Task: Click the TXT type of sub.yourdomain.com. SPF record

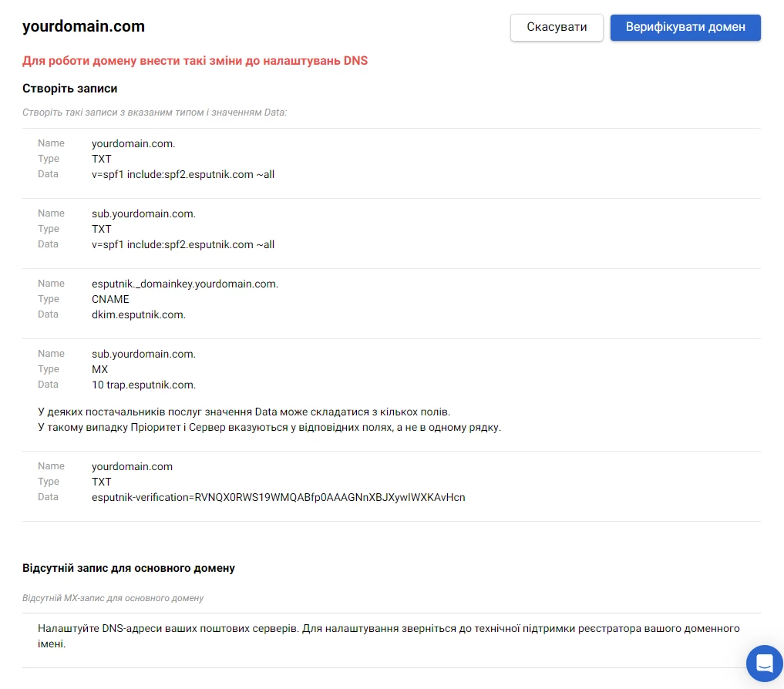Action: coord(102,229)
